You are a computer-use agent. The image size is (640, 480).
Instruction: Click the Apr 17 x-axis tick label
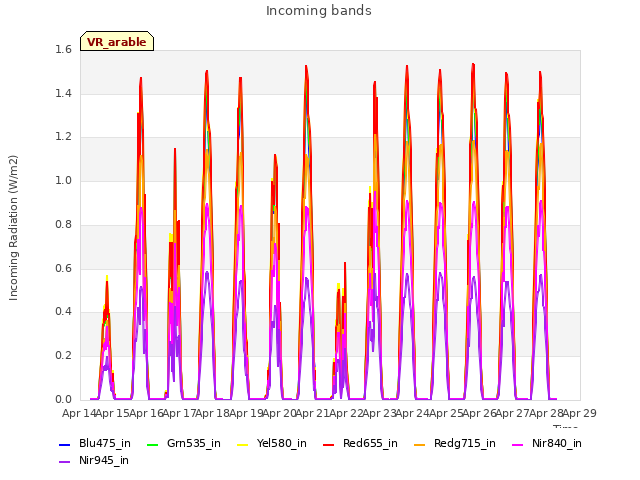[179, 413]
